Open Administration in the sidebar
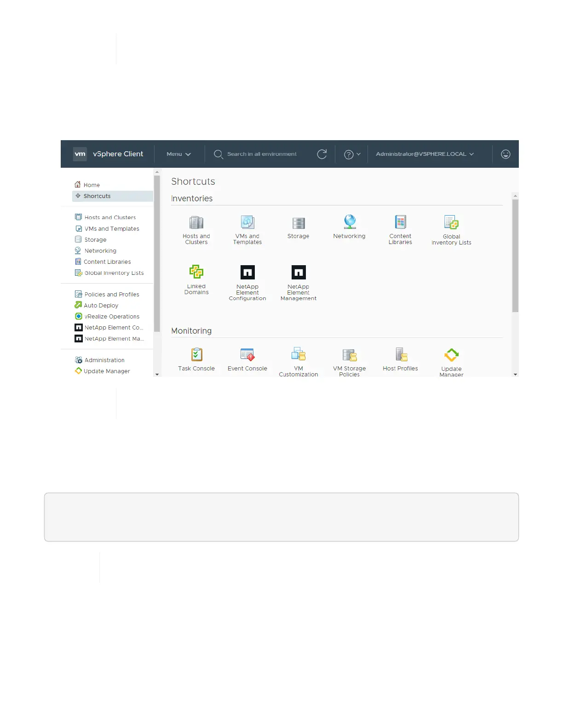The height and width of the screenshot is (728, 563). (x=100, y=360)
